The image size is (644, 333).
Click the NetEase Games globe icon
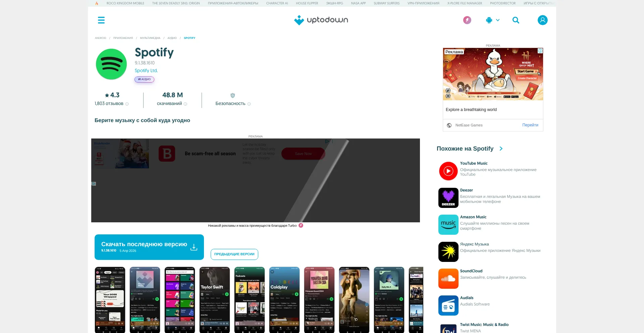tap(449, 125)
